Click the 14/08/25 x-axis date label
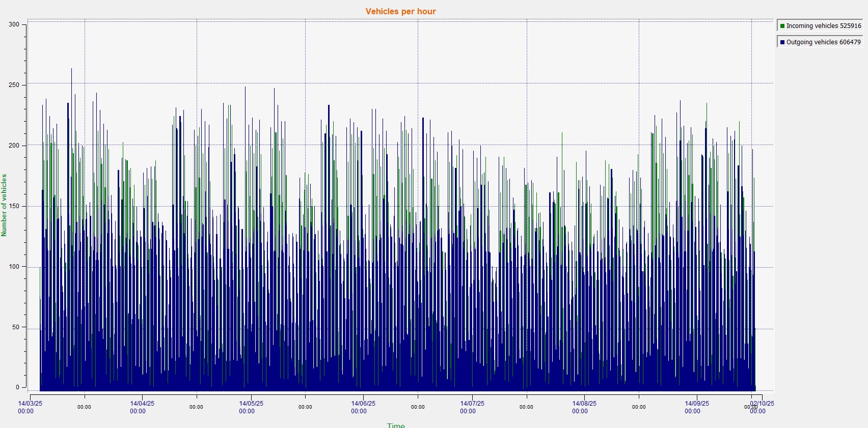Image resolution: width=868 pixels, height=428 pixels. click(x=584, y=404)
